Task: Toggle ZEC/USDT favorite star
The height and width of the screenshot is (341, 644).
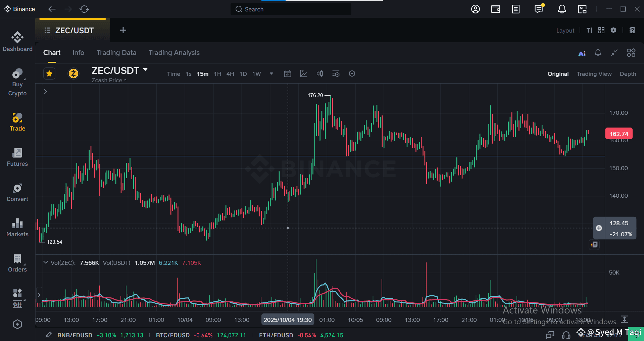Action: click(49, 74)
